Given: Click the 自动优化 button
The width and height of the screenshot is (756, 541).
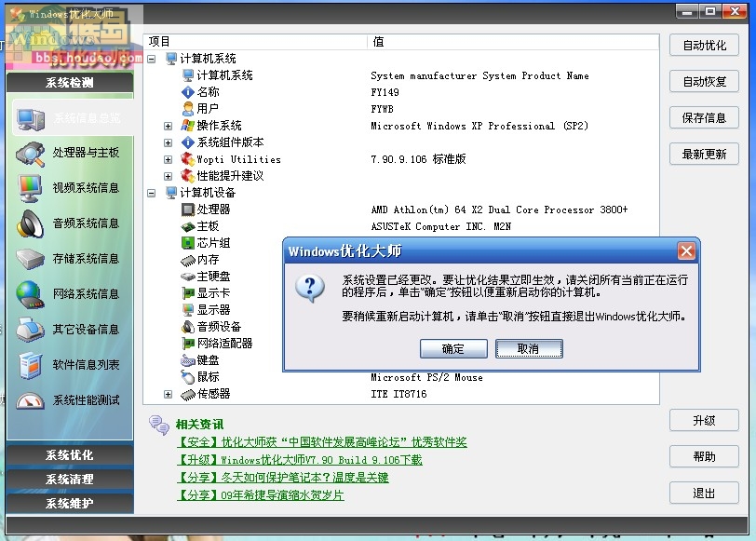Looking at the screenshot, I should [704, 46].
